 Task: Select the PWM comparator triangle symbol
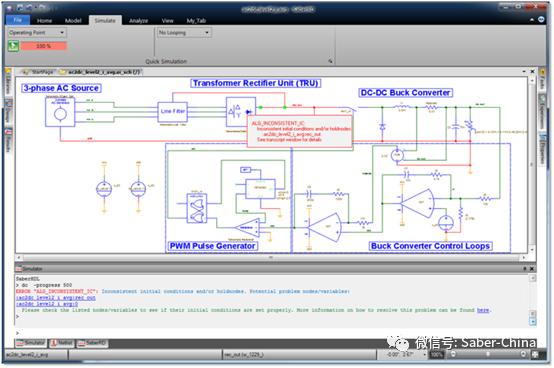(x=249, y=228)
